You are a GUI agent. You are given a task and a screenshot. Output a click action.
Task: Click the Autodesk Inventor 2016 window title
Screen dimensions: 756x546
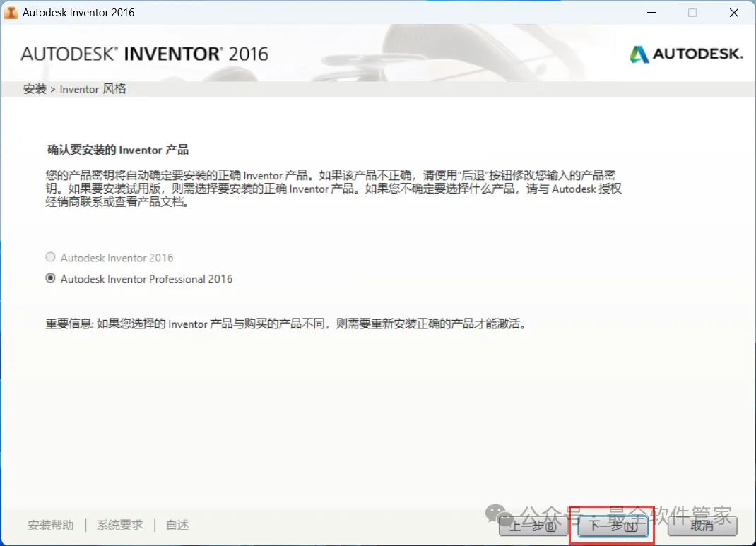point(78,13)
